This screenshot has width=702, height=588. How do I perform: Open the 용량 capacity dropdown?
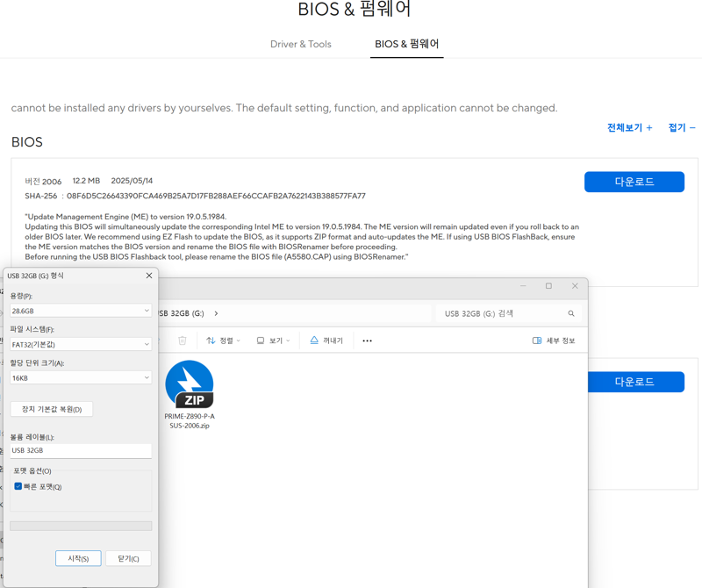point(81,311)
